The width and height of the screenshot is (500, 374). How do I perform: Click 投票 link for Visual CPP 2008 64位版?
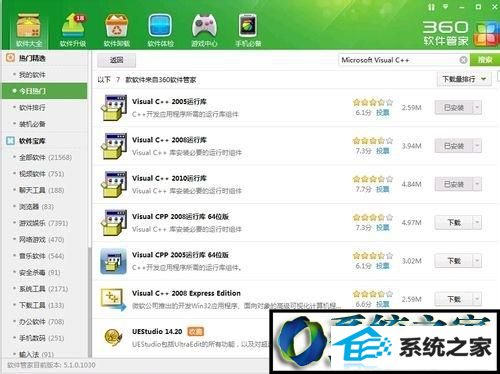[x=383, y=228]
